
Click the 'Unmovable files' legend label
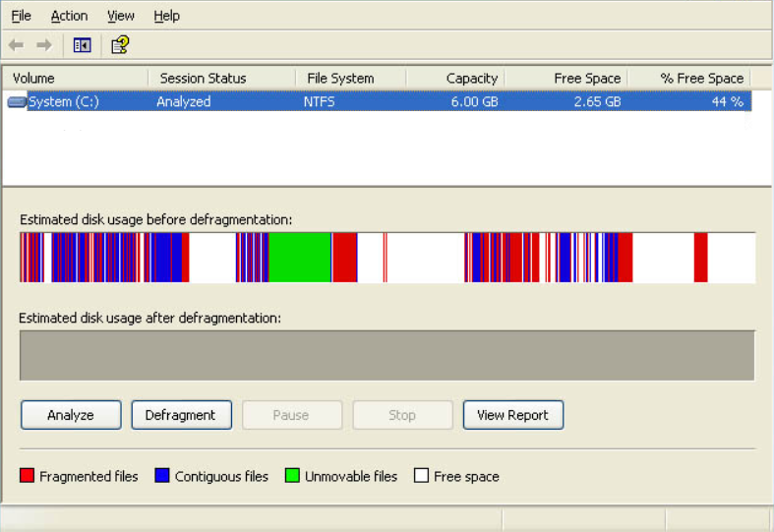[x=351, y=476]
